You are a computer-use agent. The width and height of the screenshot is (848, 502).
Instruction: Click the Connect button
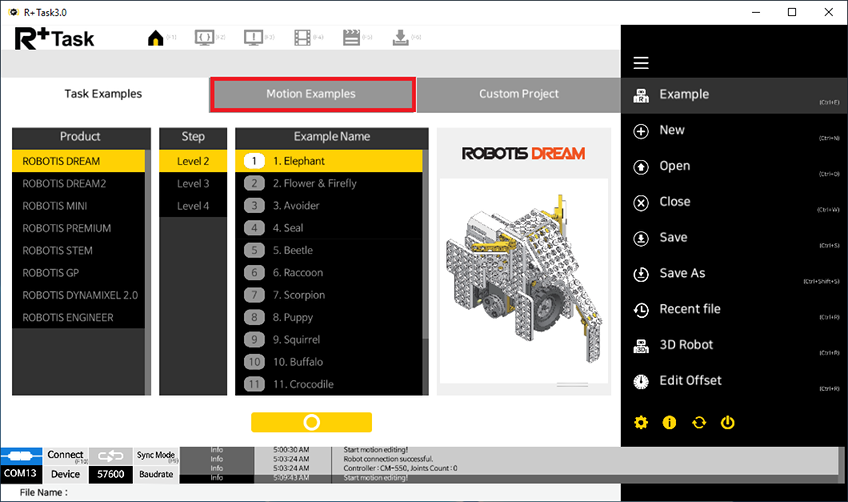click(x=66, y=456)
